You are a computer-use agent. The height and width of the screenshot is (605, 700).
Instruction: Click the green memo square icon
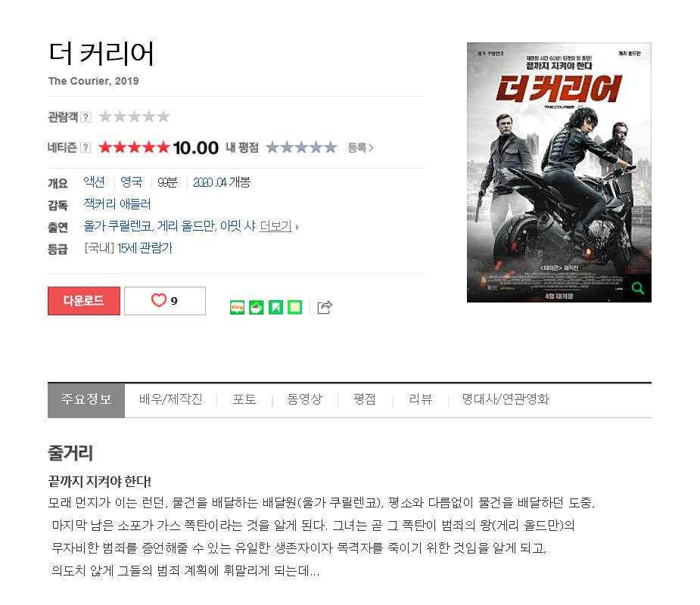294,307
